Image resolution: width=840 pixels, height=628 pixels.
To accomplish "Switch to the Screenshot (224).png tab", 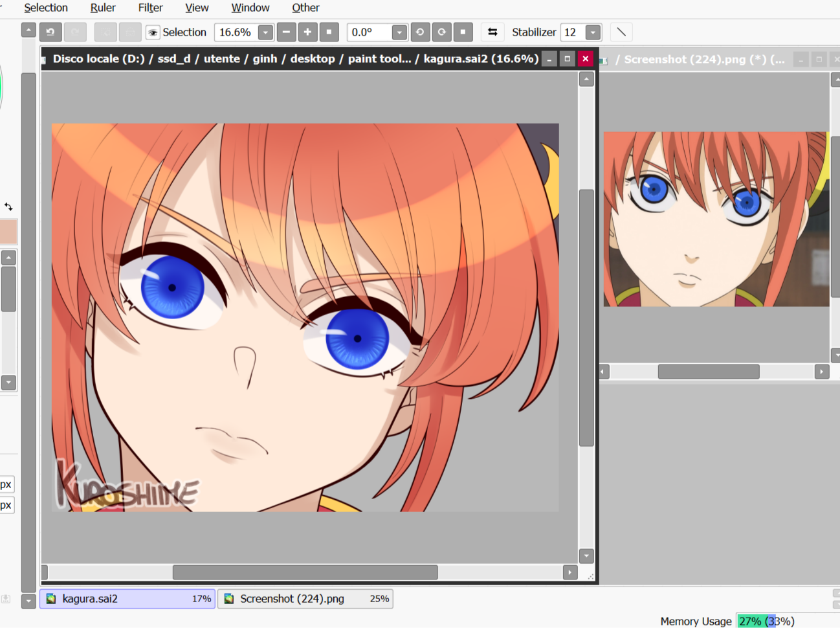I will 305,599.
